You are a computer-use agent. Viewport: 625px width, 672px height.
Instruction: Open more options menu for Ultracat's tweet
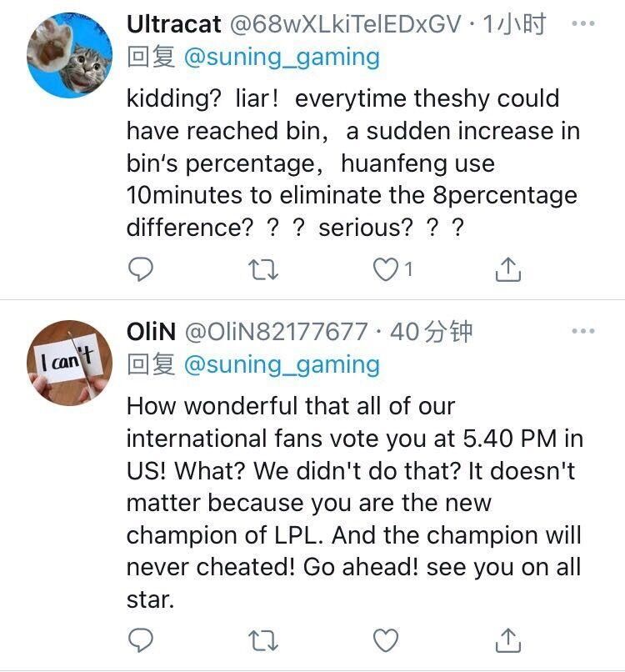click(583, 23)
